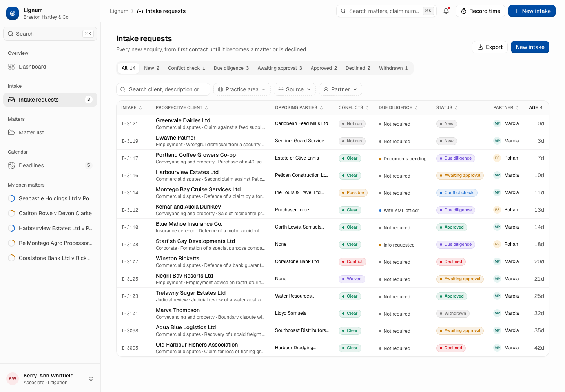Click intake number I-3095

coord(129,348)
